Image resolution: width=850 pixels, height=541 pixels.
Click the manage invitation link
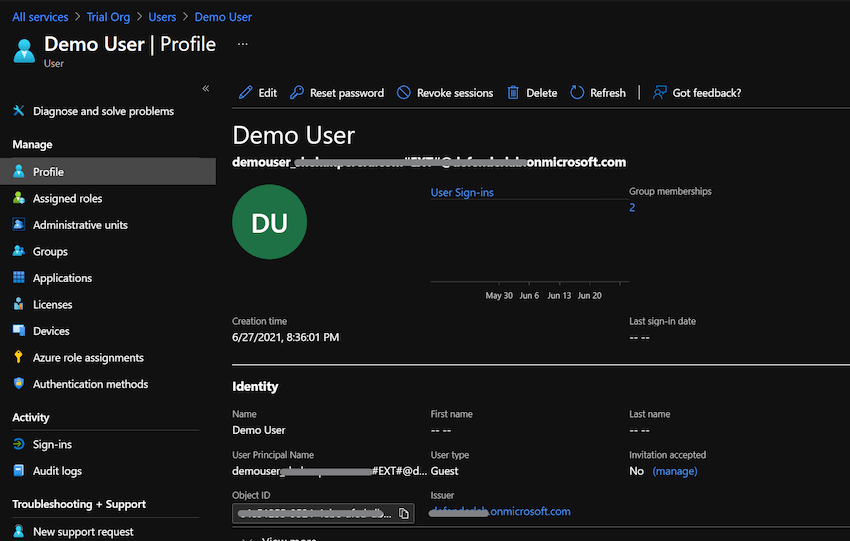pyautogui.click(x=674, y=471)
